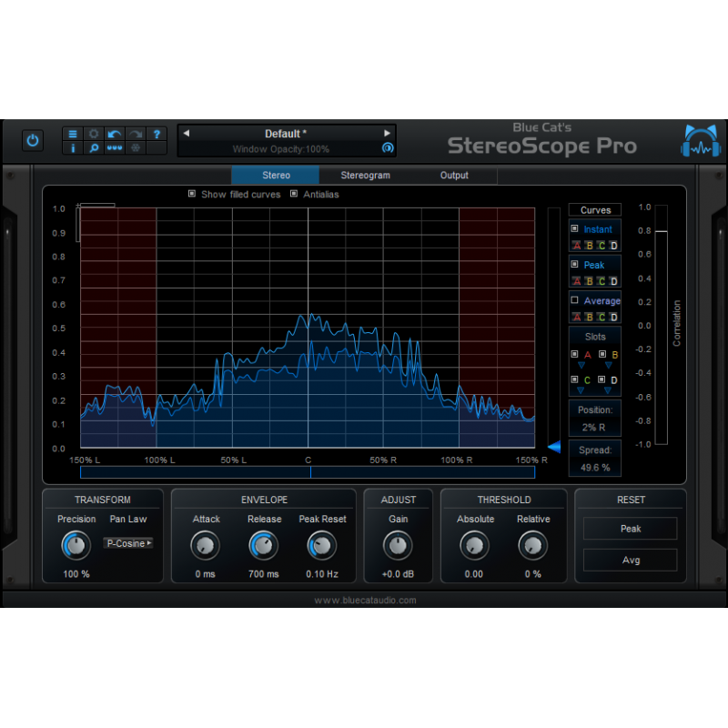Screen dimensions: 728x728
Task: Click the magnifier zoom icon
Action: [94, 147]
